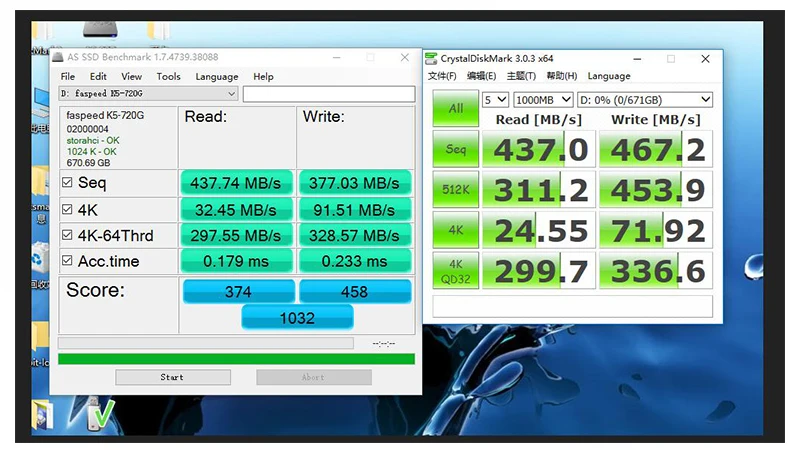Open View menu in AS SSD Benchmark
This screenshot has height=450, width=800.
coord(131,77)
